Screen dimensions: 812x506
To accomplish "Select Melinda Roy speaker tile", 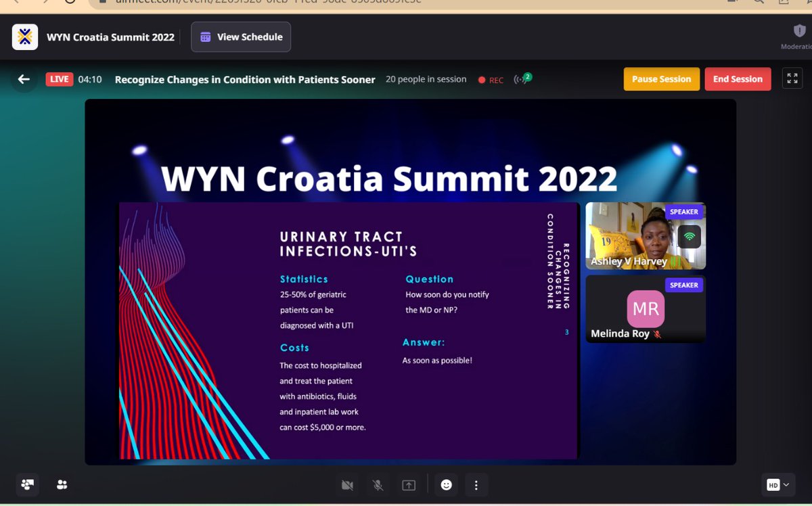I will pyautogui.click(x=646, y=308).
